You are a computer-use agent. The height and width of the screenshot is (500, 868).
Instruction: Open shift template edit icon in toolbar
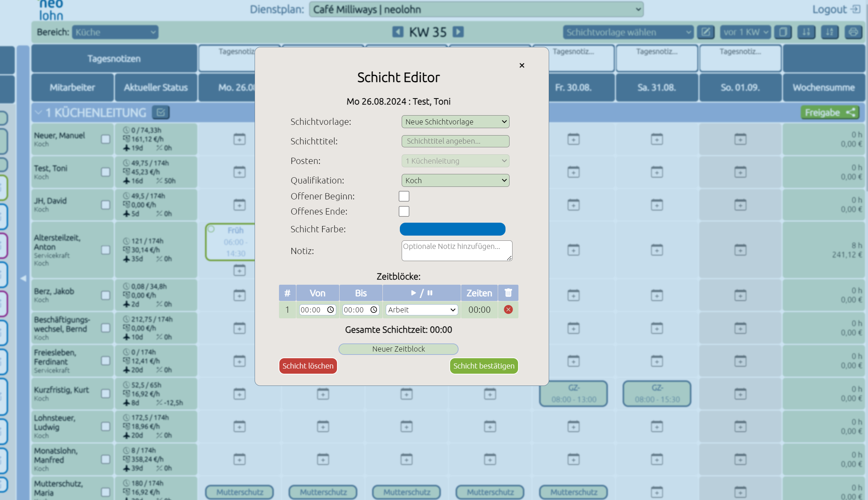706,32
